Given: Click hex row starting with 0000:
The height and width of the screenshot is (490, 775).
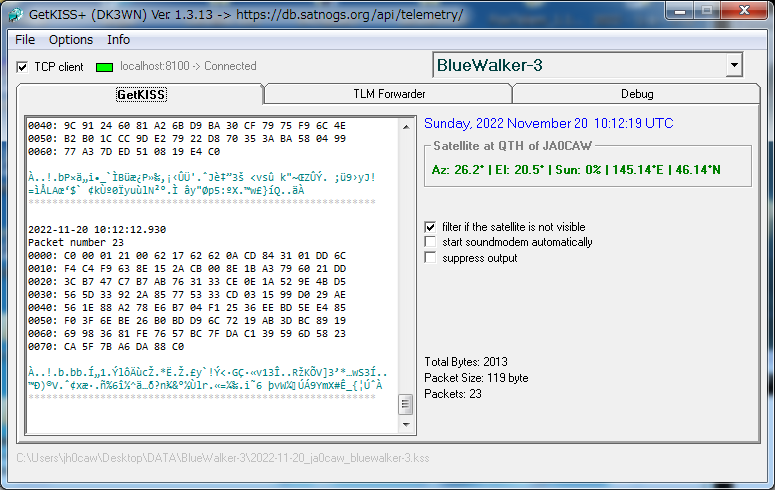Looking at the screenshot, I should pyautogui.click(x=187, y=256).
